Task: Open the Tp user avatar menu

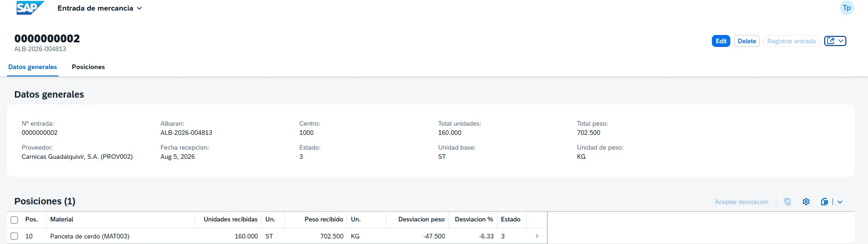Action: coord(846,8)
